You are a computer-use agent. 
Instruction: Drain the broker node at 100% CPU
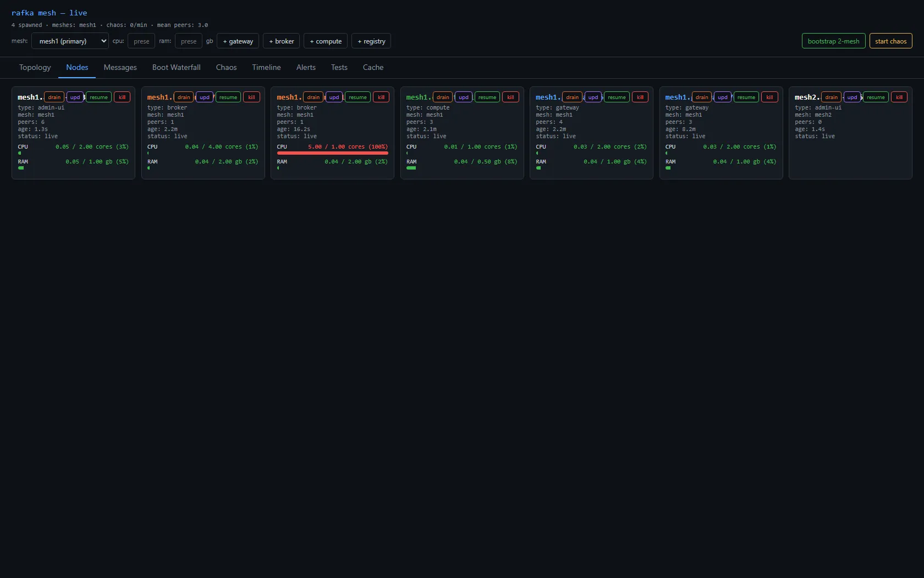pyautogui.click(x=313, y=97)
